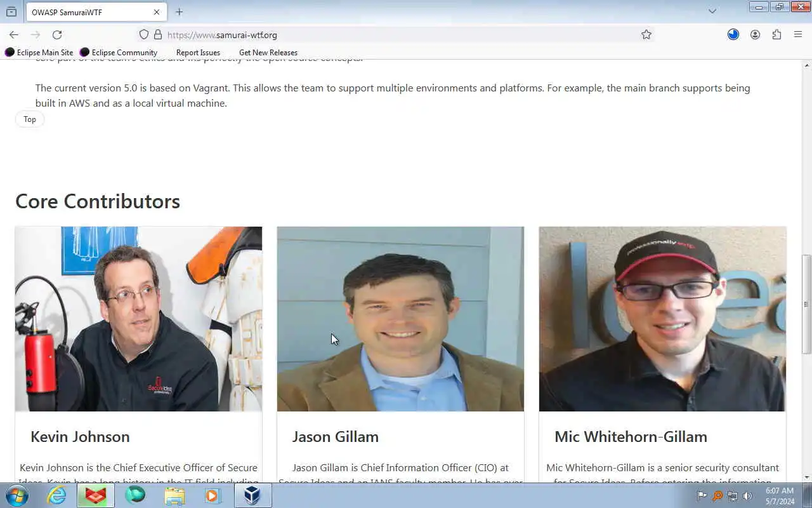812x508 pixels.
Task: Launch Internet Explorer from the taskbar
Action: click(x=57, y=495)
